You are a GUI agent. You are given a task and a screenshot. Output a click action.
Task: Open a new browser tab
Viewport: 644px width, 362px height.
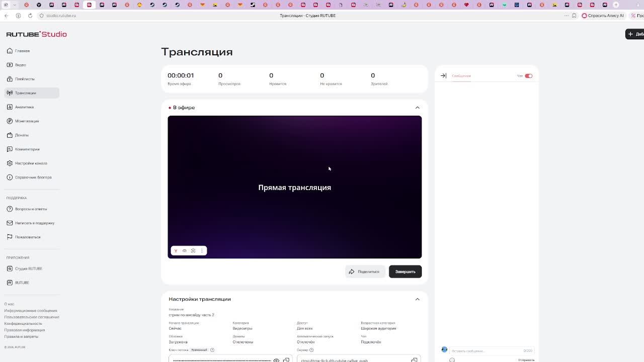616,5
